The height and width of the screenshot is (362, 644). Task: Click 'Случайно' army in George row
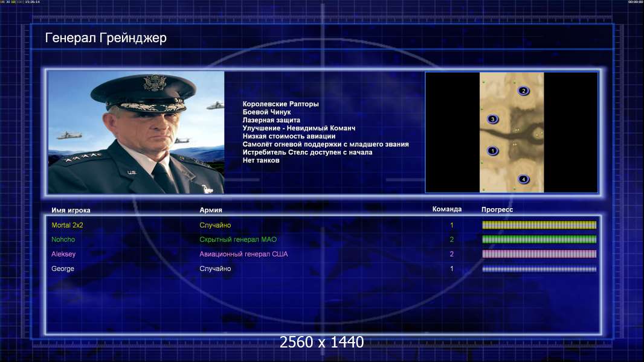pos(215,269)
